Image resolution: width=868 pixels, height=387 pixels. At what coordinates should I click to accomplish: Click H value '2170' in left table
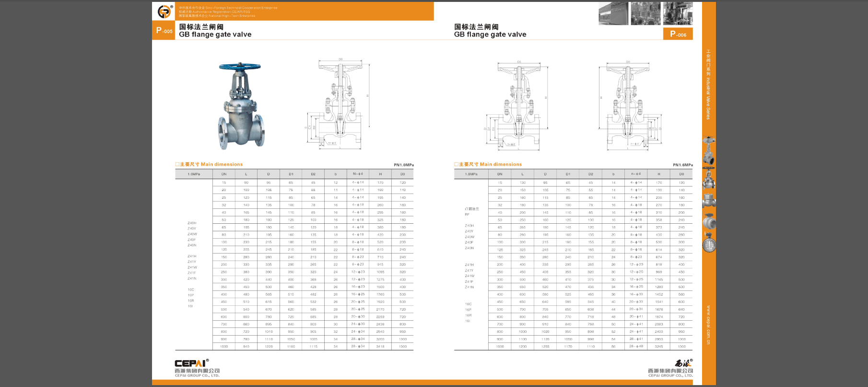tap(380, 309)
